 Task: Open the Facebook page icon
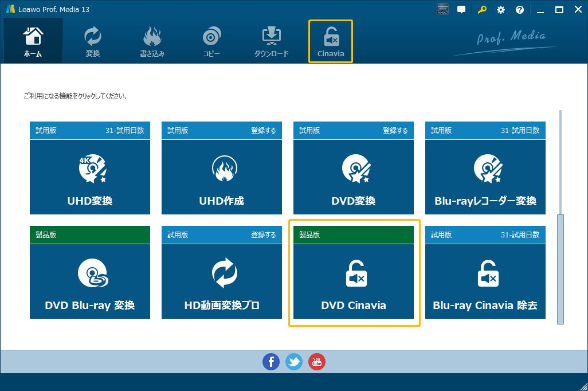coord(271,362)
